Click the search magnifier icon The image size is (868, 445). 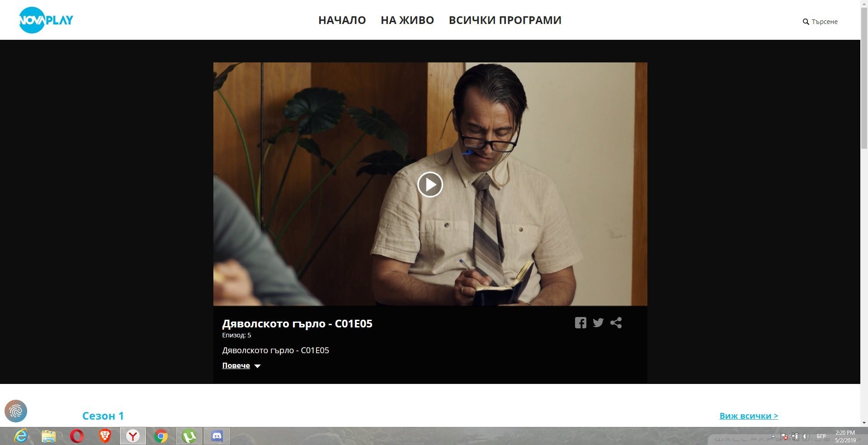(x=806, y=22)
